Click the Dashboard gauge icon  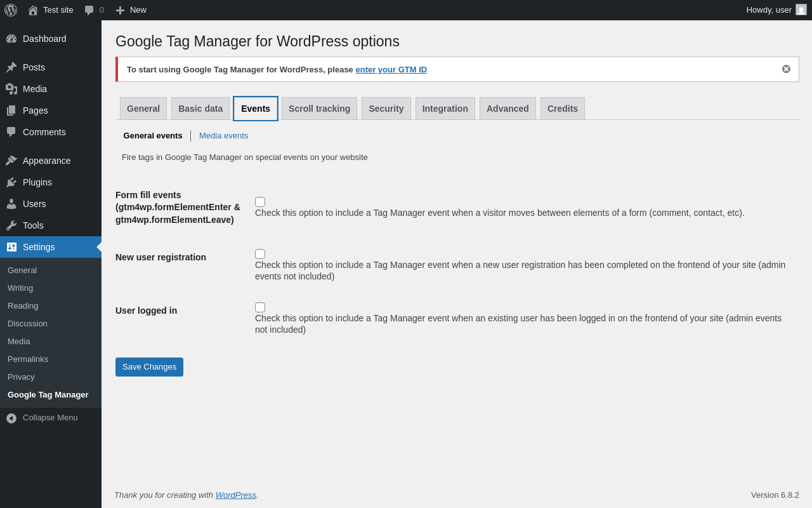tap(11, 39)
